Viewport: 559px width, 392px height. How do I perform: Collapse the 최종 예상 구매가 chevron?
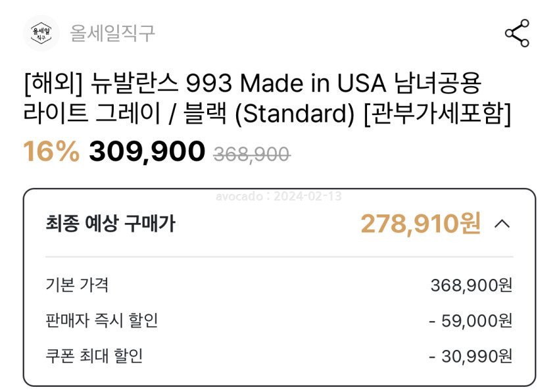click(502, 224)
